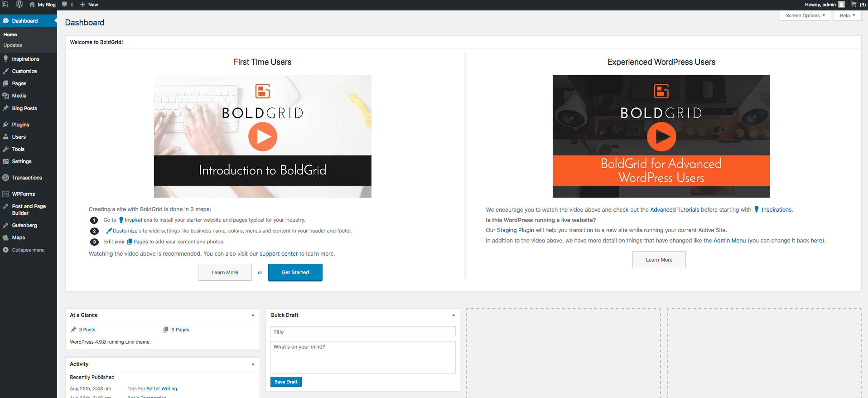Viewport: 868px width, 398px height.
Task: Click the Maps icon in sidebar
Action: [6, 238]
